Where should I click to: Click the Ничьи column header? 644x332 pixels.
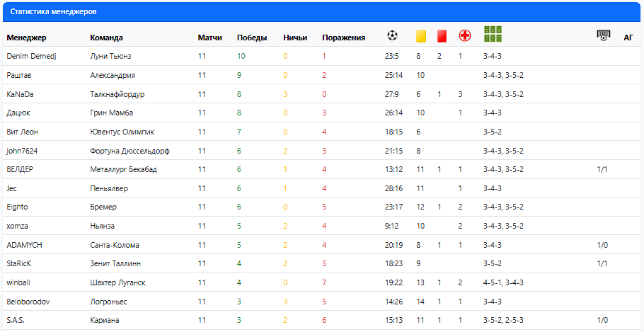(294, 38)
